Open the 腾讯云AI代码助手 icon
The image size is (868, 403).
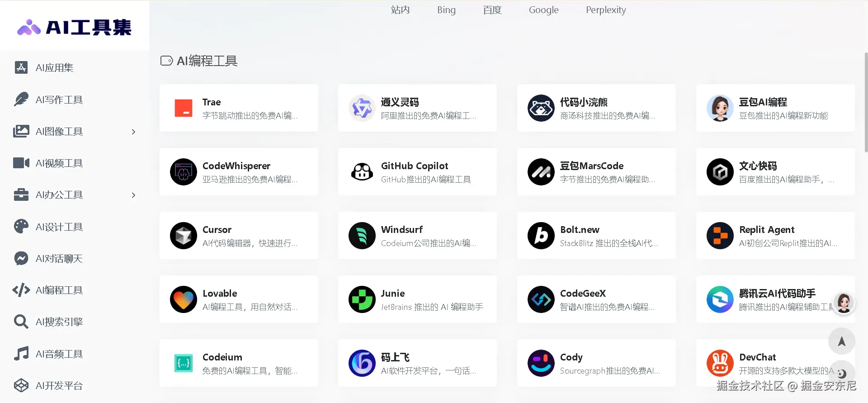(x=720, y=299)
